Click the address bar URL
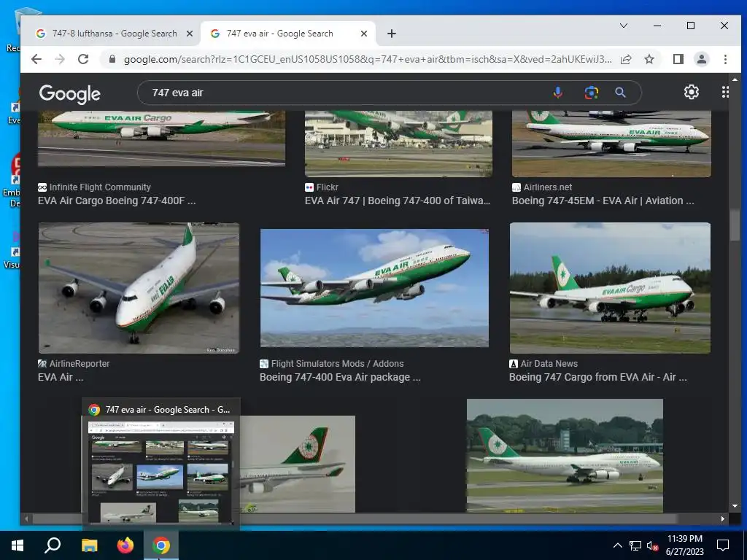The image size is (747, 560). click(x=368, y=59)
